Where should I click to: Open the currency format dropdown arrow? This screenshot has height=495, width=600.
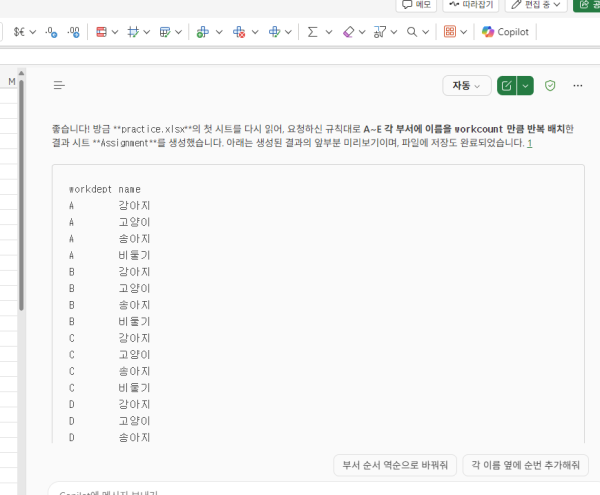coord(33,32)
